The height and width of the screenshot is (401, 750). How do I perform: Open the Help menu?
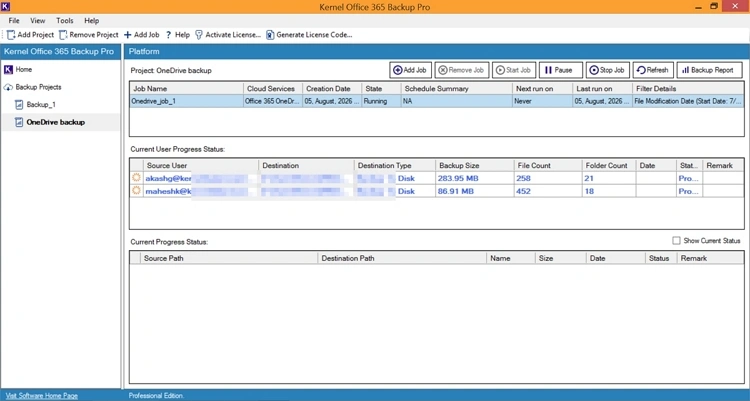[91, 21]
